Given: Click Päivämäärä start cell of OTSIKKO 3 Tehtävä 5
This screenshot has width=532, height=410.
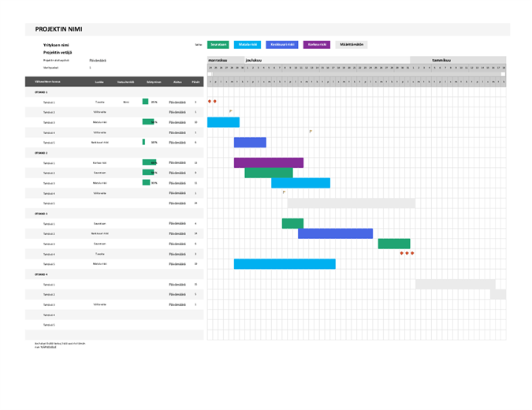Looking at the screenshot, I should 177,264.
